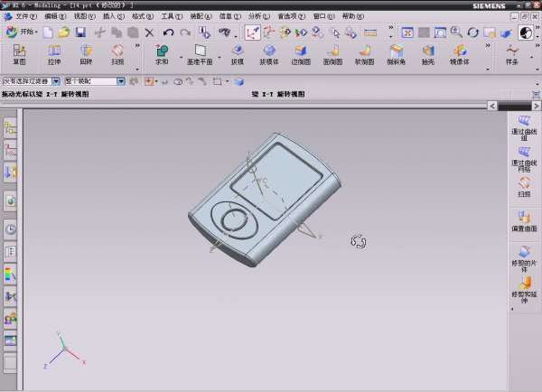Screen dimensions: 542x392
Task: Select the 回转 (Revolve) tool
Action: coord(86,54)
